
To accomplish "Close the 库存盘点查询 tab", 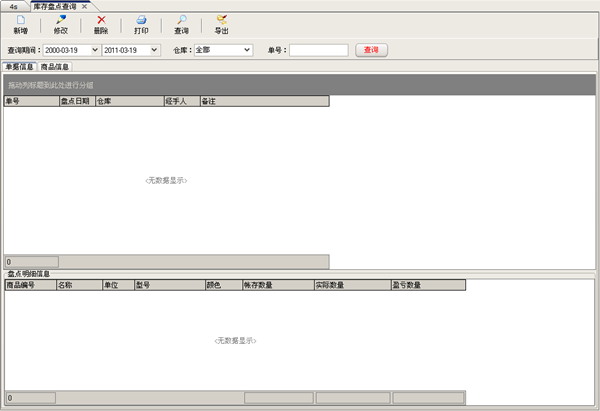I will click(x=84, y=6).
